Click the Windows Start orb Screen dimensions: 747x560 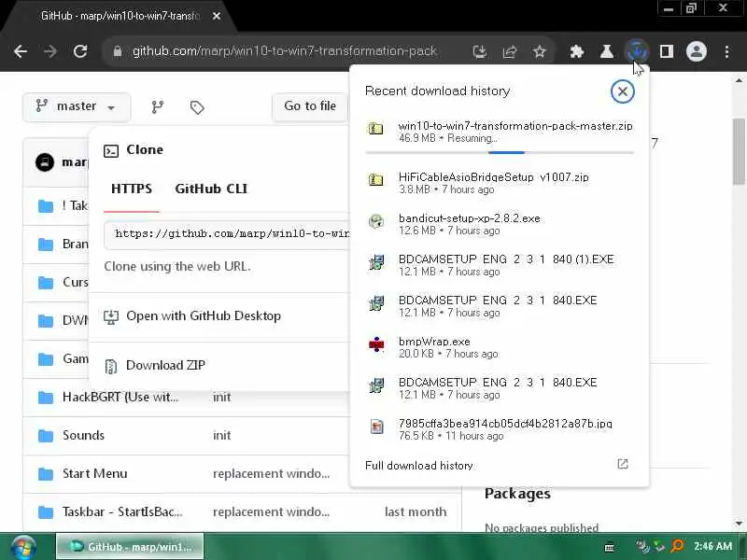point(22,547)
